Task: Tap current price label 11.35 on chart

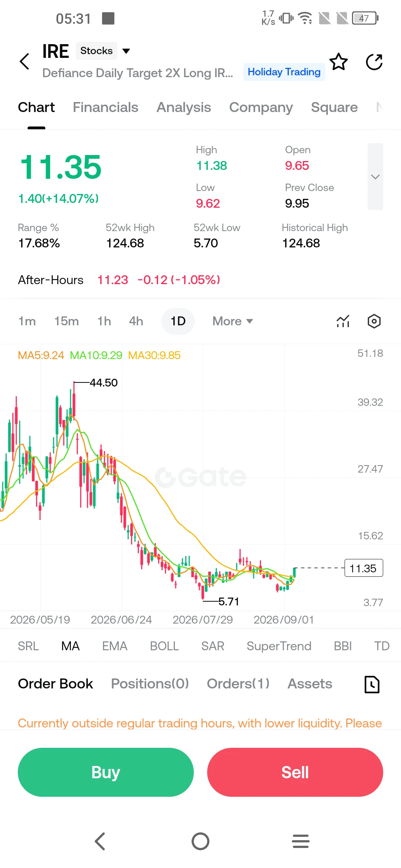Action: click(363, 568)
